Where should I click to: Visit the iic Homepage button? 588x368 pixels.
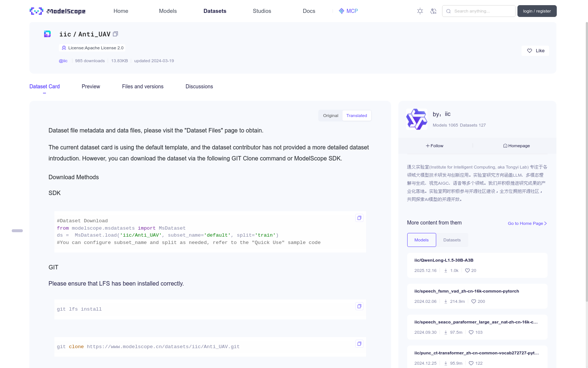[516, 146]
